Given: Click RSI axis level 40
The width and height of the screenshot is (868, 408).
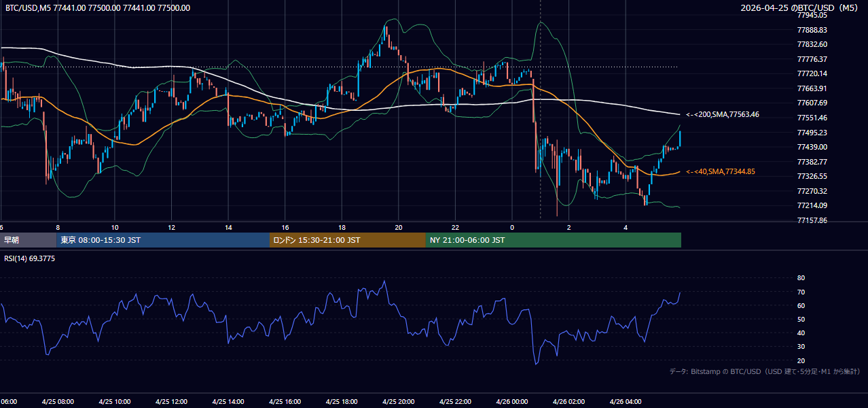Looking at the screenshot, I should tap(801, 333).
